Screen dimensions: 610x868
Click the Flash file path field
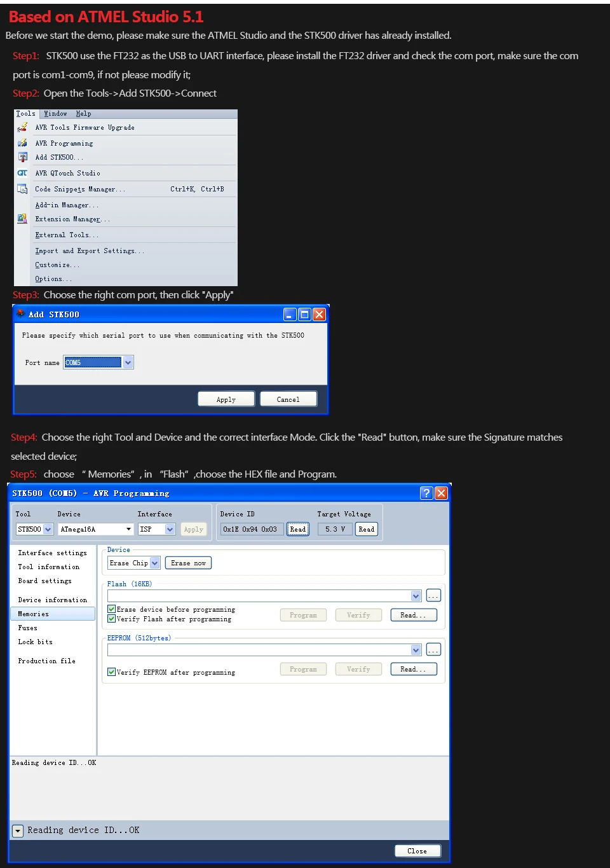(x=264, y=596)
